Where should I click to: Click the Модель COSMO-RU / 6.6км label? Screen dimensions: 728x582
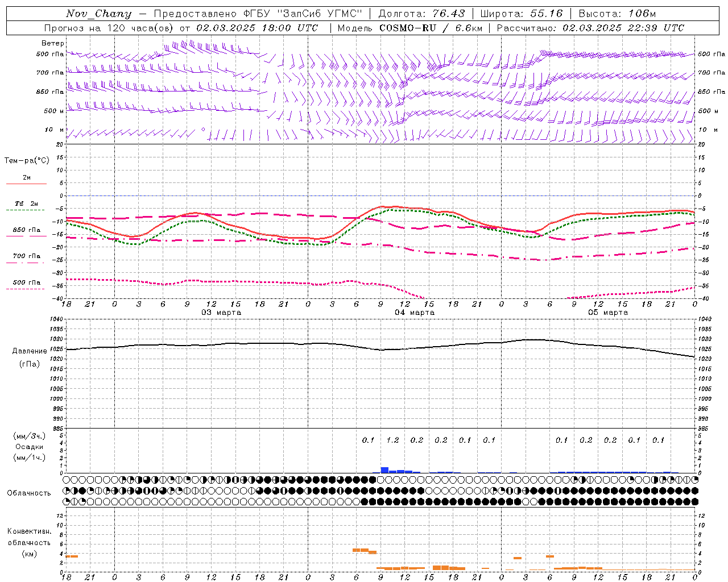click(x=410, y=28)
